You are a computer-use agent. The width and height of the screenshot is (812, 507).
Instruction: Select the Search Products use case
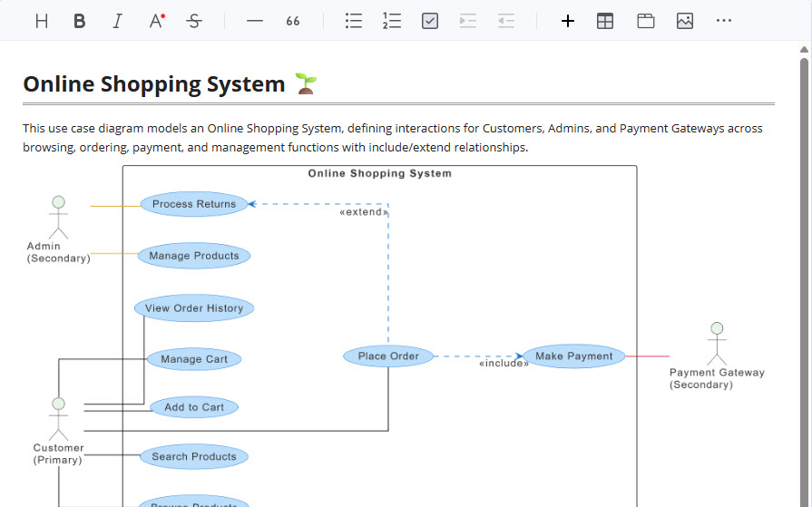pos(194,456)
